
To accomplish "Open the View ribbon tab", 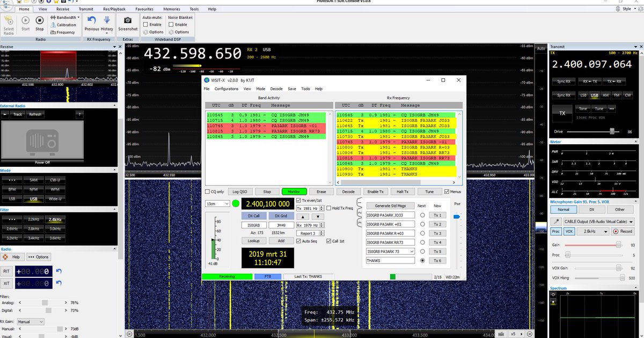I will [42, 9].
